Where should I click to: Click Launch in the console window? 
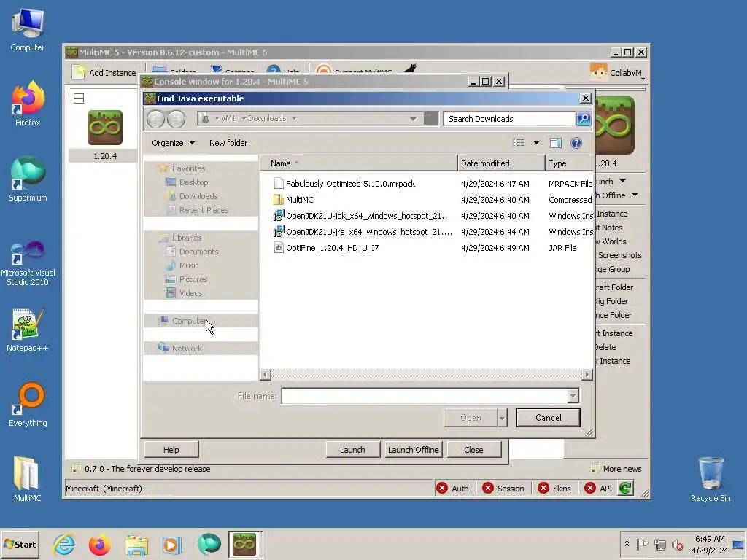point(352,450)
